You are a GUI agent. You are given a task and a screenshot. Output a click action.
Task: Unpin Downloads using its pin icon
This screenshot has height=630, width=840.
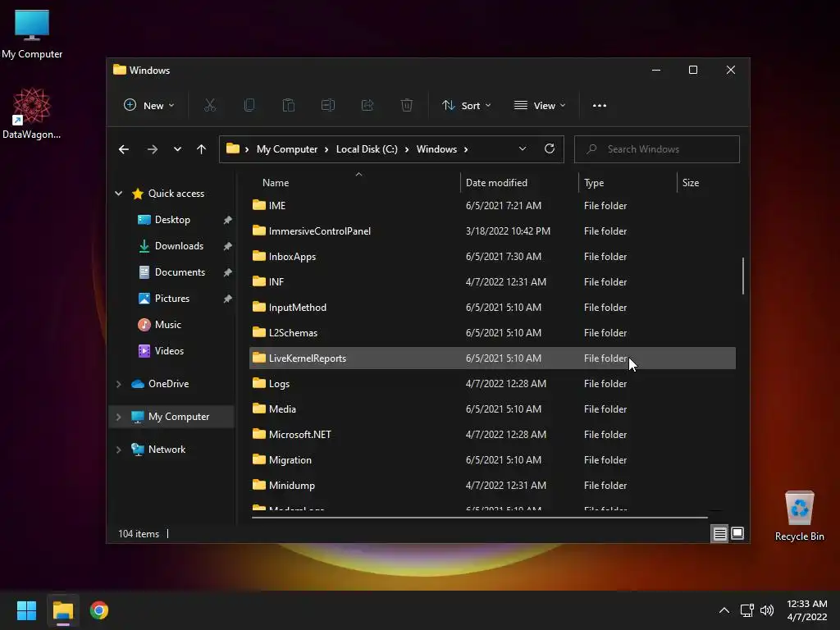coord(228,246)
